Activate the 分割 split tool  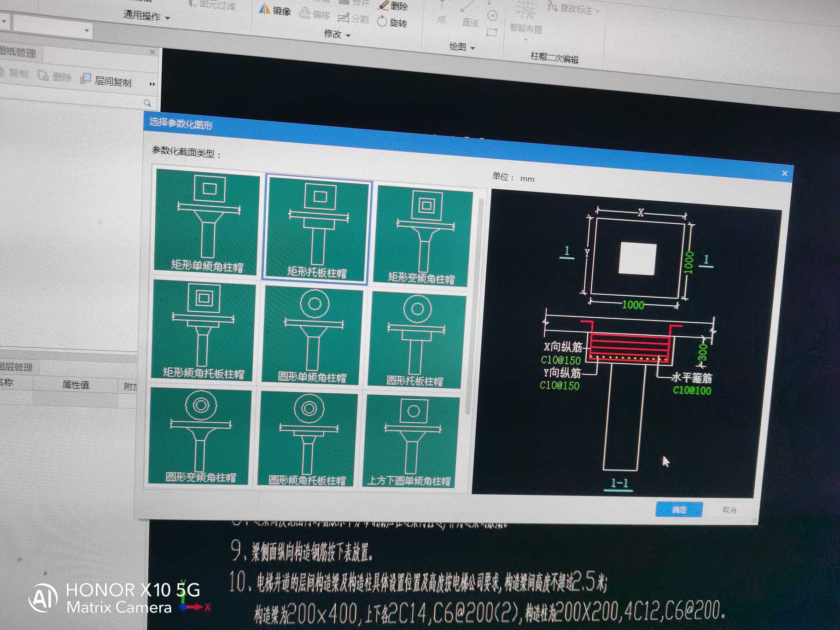click(353, 18)
